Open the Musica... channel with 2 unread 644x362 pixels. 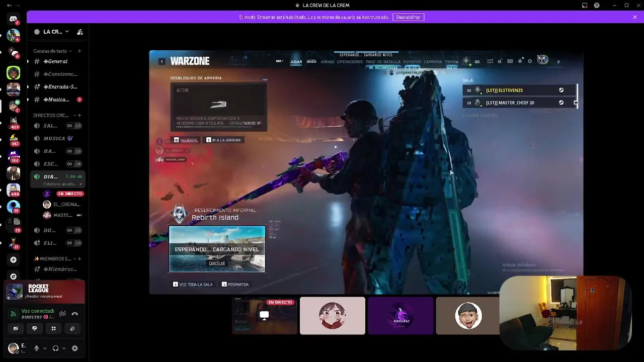pyautogui.click(x=57, y=100)
